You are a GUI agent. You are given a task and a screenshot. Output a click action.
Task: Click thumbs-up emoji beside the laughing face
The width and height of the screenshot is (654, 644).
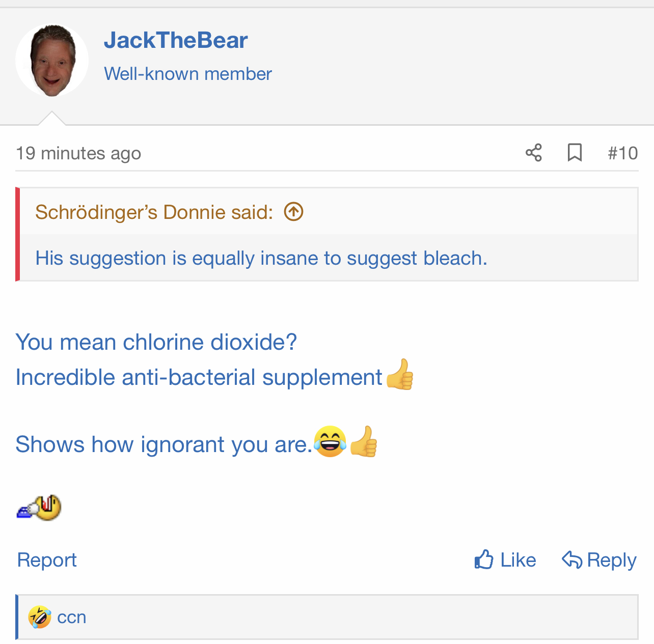(x=364, y=442)
